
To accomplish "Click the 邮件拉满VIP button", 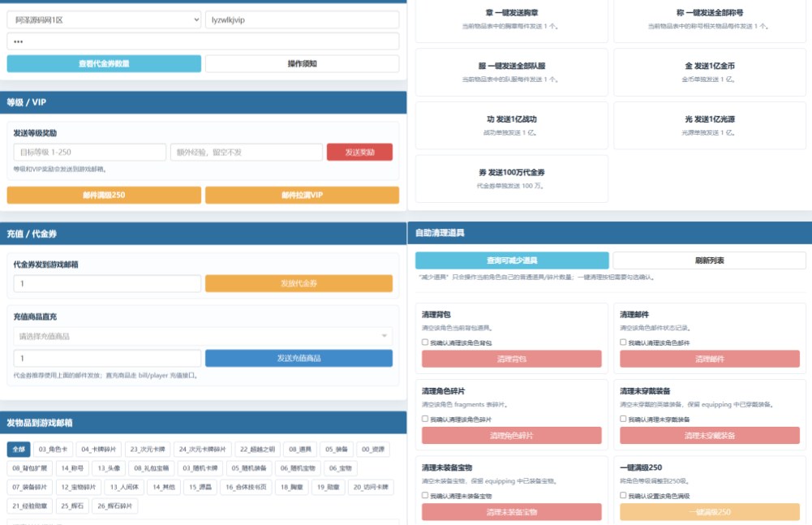I will click(302, 195).
